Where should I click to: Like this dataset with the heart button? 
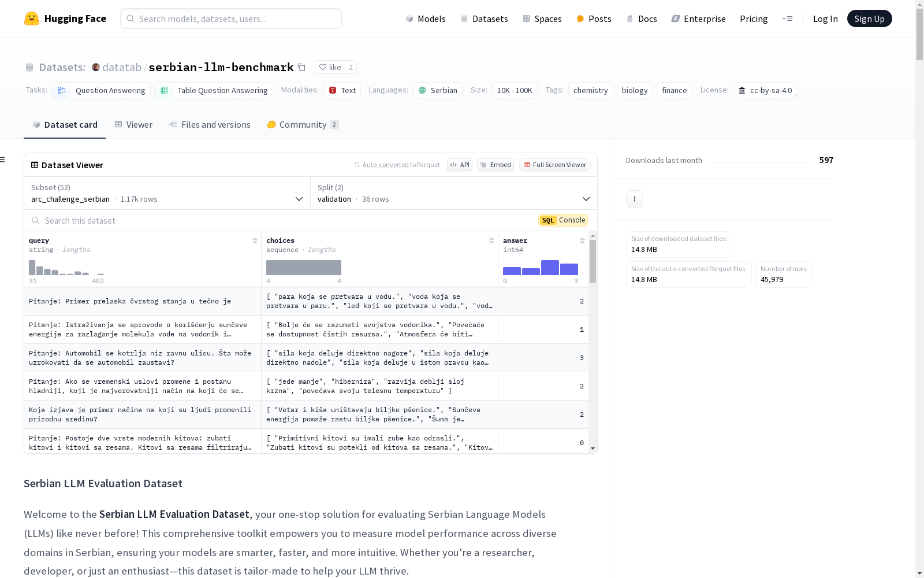tap(330, 67)
